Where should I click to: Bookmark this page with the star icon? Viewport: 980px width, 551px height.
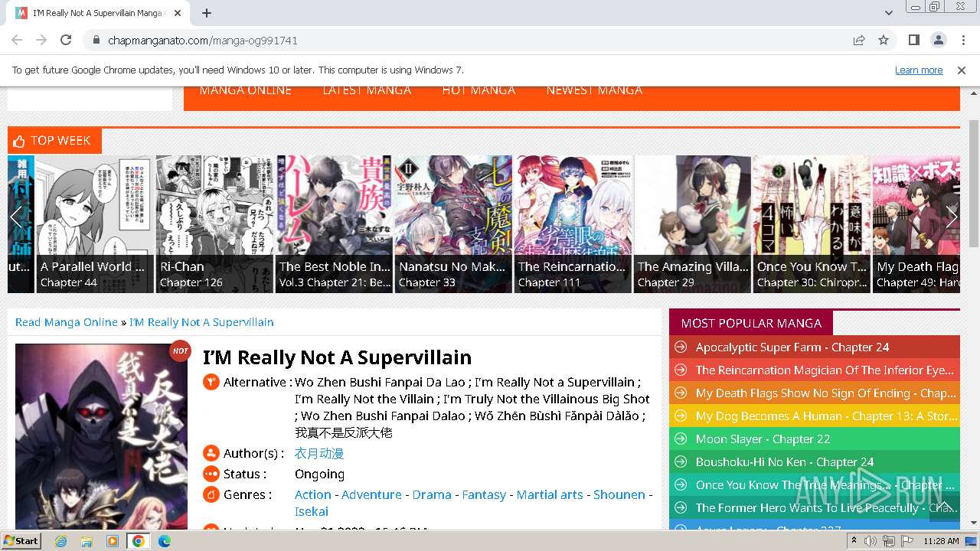884,40
